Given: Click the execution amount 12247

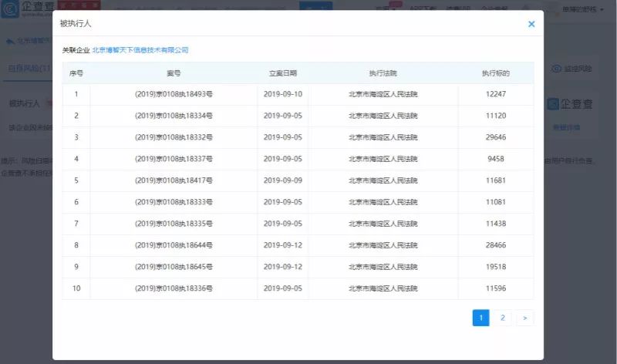Looking at the screenshot, I should tap(496, 94).
